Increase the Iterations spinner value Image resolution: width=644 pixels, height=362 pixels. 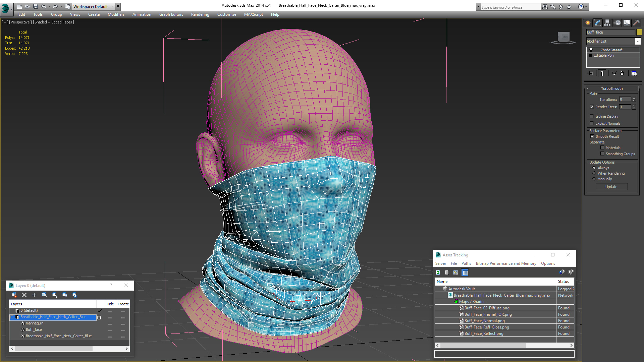click(x=634, y=98)
